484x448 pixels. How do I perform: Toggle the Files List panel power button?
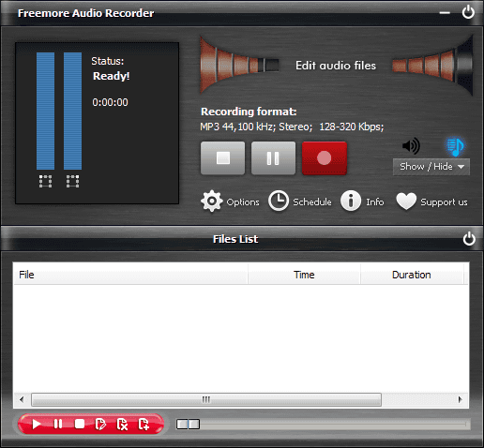point(469,239)
